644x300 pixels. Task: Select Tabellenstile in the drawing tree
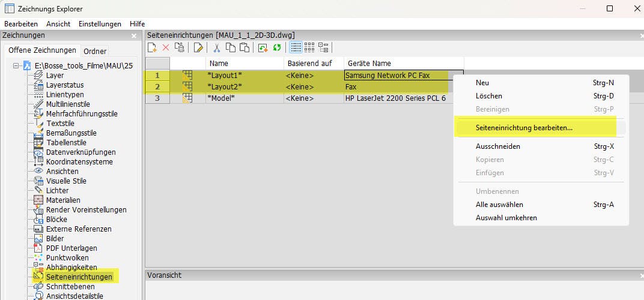tap(67, 143)
